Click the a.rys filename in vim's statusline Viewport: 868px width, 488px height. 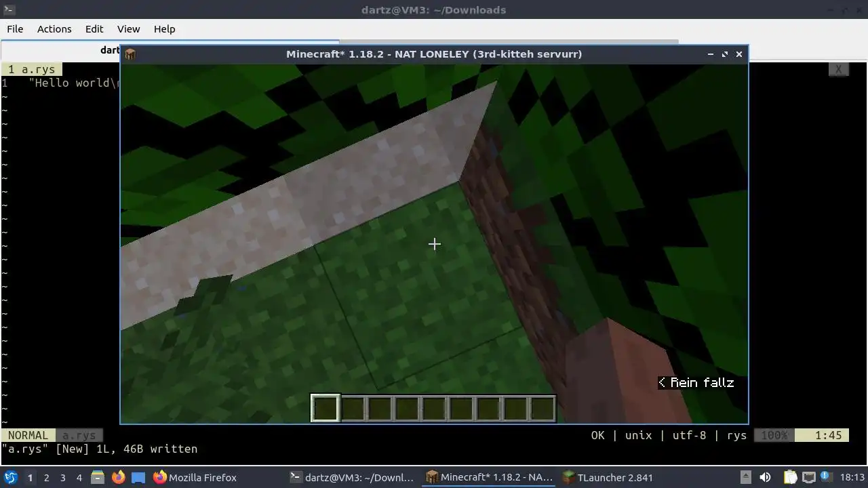point(79,435)
